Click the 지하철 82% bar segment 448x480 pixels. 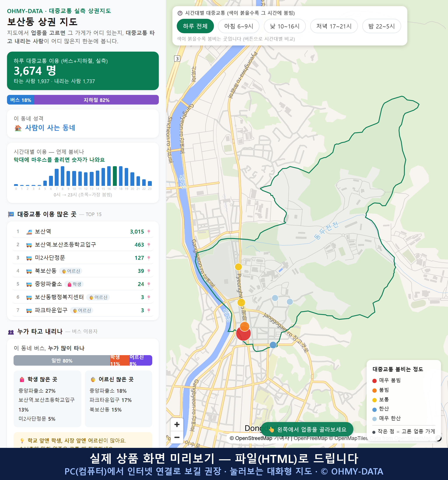[x=96, y=100]
